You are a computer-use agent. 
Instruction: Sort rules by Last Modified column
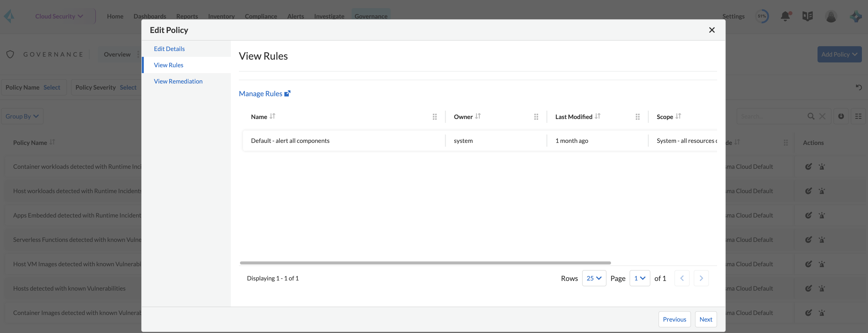point(597,116)
